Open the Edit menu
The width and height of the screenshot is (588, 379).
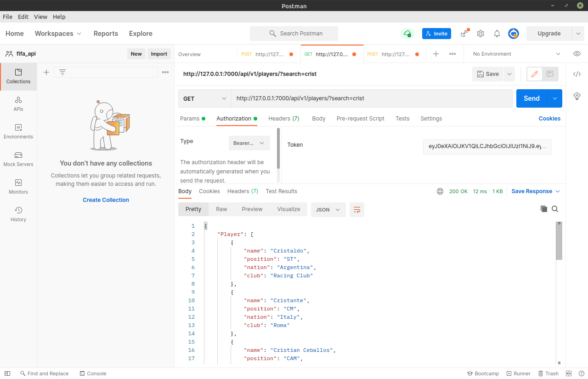tap(23, 17)
